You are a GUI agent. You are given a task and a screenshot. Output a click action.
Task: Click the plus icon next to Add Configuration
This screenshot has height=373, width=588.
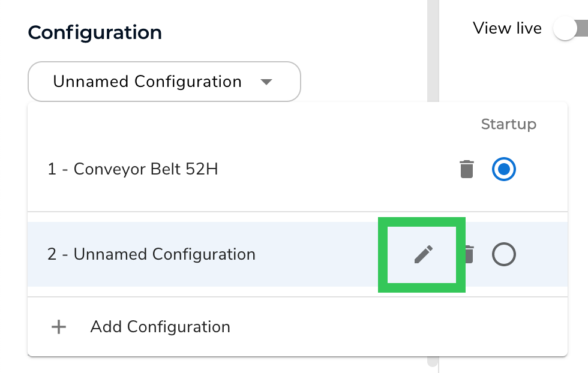58,327
